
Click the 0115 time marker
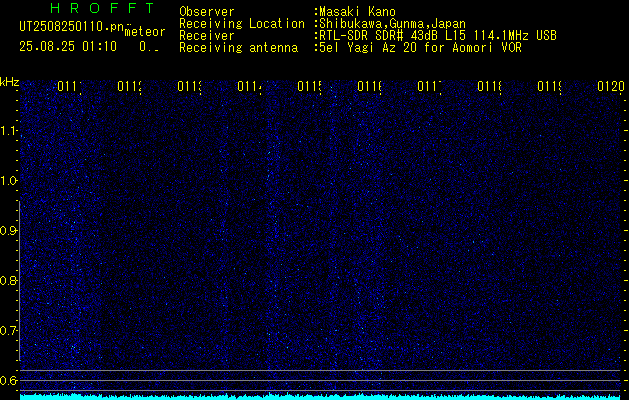tap(309, 87)
